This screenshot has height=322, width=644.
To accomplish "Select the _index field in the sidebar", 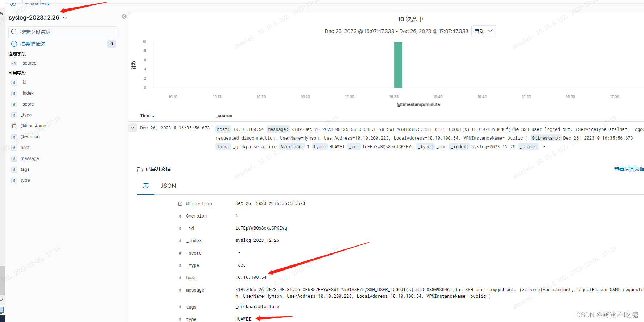I will 27,93.
